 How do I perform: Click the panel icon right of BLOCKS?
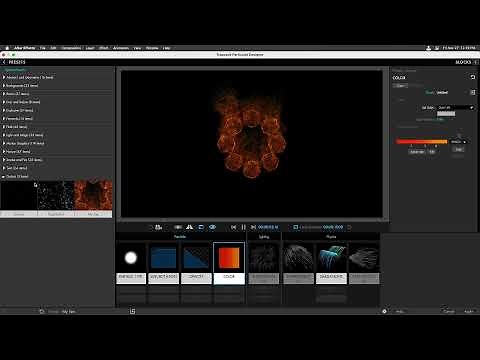tap(475, 62)
